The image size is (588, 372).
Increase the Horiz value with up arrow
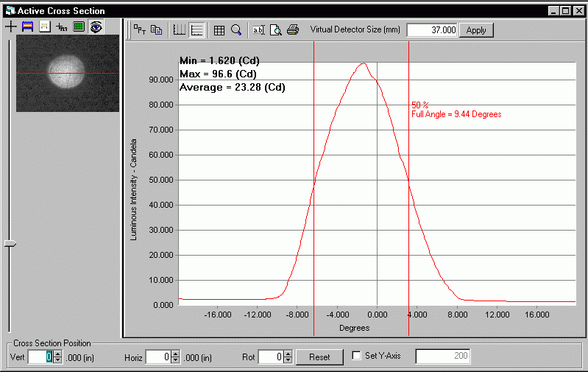pyautogui.click(x=175, y=354)
